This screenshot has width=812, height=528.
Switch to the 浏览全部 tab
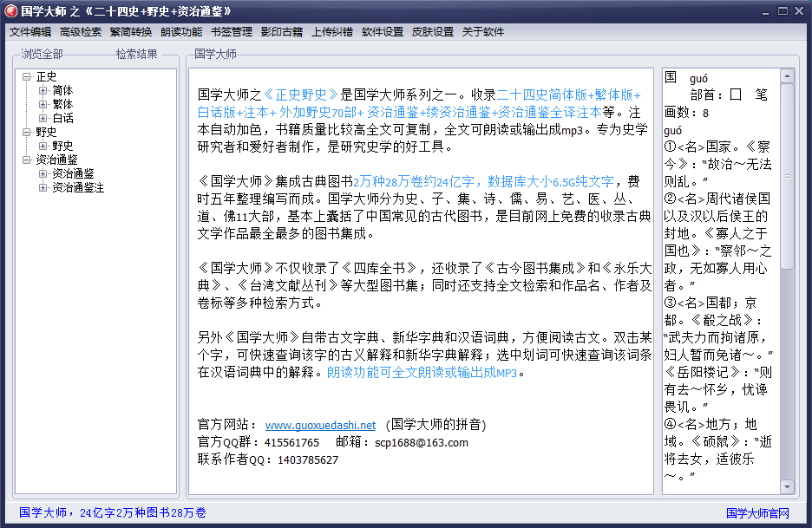click(43, 55)
